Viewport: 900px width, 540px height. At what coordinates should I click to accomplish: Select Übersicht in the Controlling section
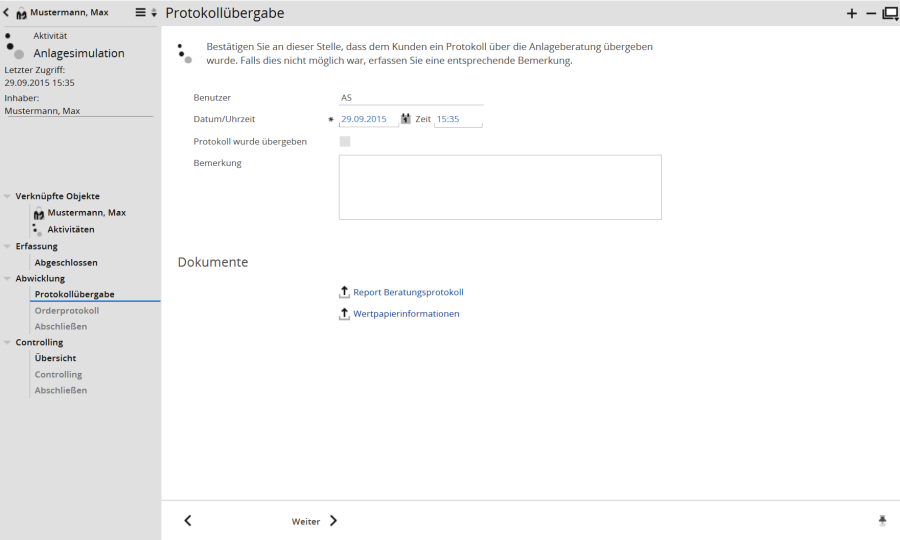[55, 358]
